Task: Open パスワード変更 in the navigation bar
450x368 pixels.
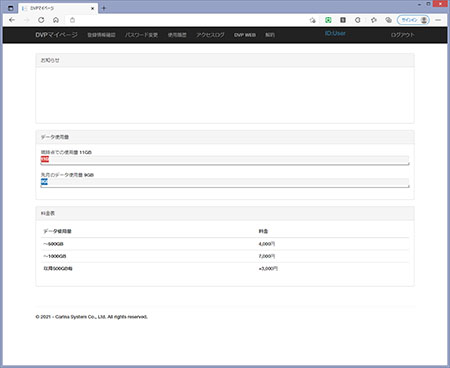Action: coord(141,35)
